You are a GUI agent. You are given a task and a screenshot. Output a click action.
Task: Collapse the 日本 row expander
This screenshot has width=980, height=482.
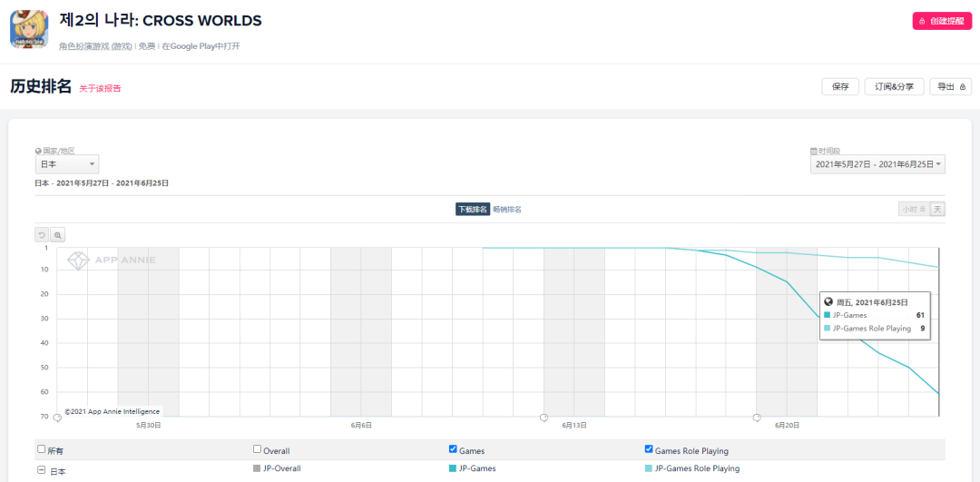pyautogui.click(x=41, y=469)
